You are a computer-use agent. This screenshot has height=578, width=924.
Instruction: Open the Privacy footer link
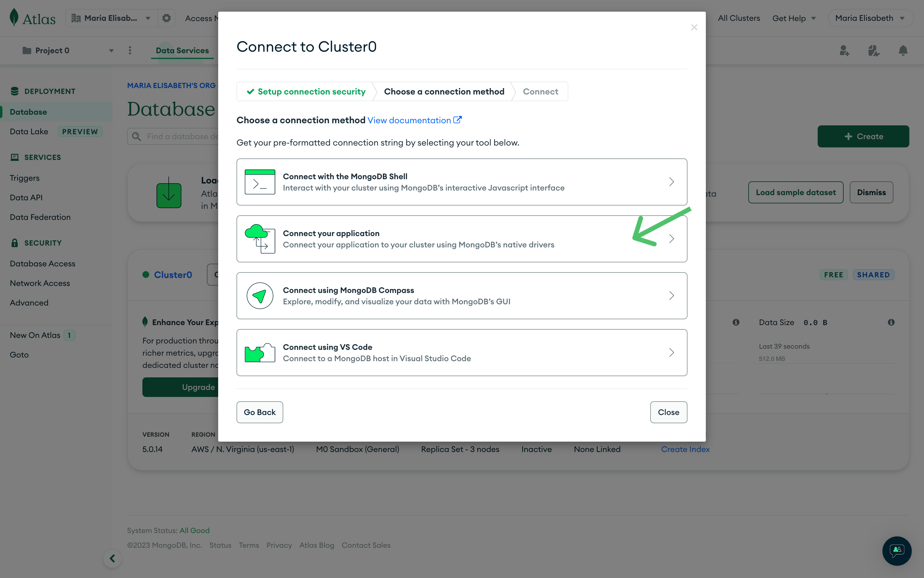click(x=279, y=545)
